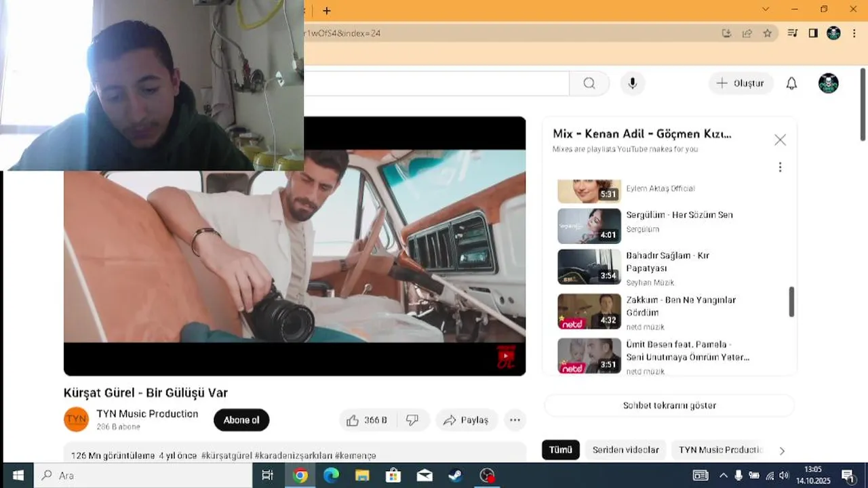Click YouTube search magnifier button
This screenshot has height=488, width=868.
click(x=589, y=83)
